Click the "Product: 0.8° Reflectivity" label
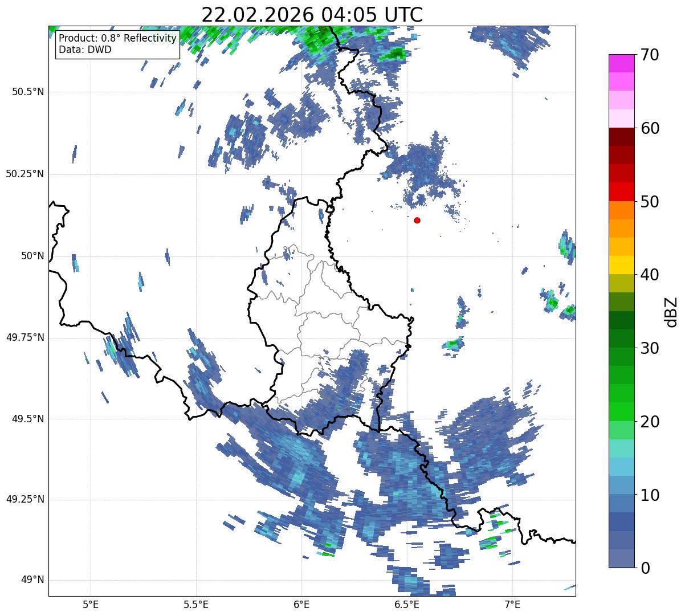This screenshot has height=616, width=685. [x=118, y=38]
